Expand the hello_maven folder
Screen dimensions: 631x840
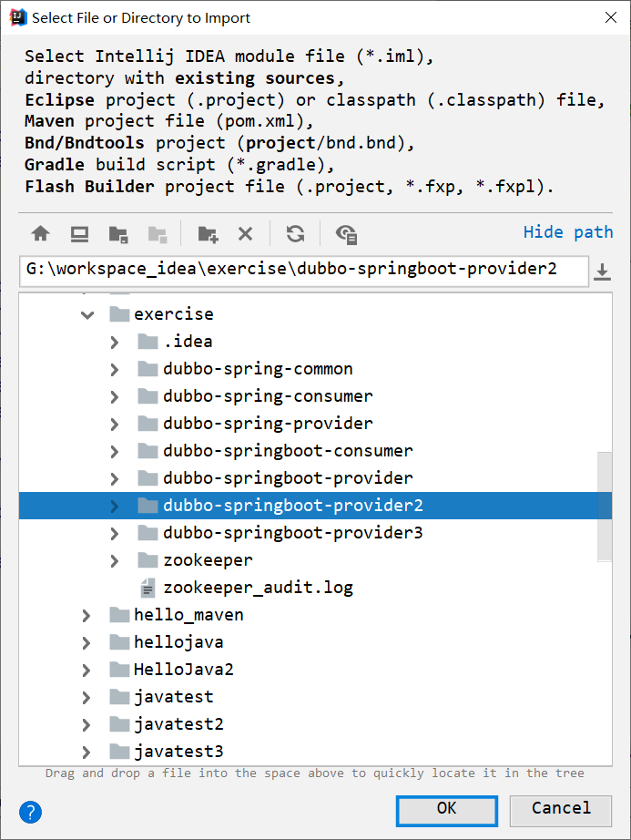[x=87, y=615]
